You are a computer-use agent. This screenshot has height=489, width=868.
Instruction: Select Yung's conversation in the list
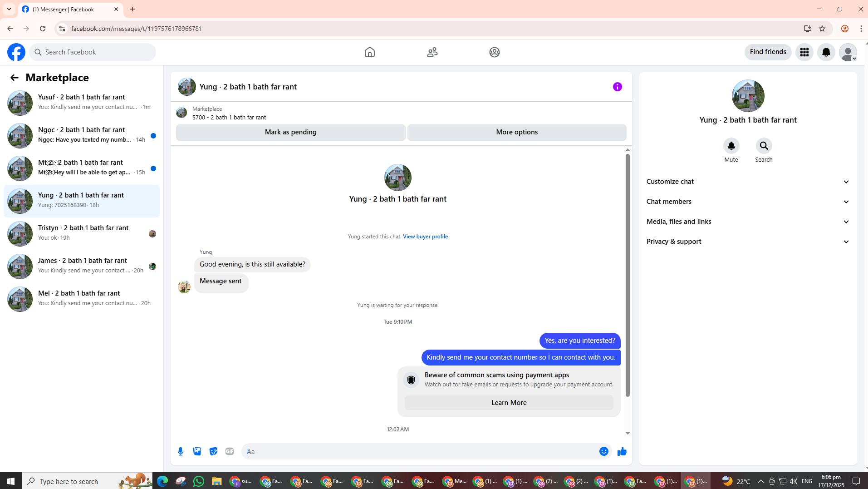click(82, 201)
